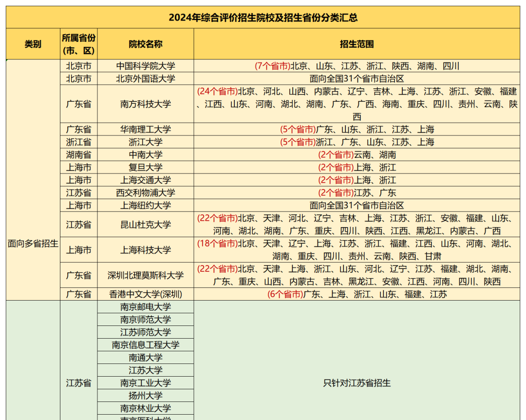Viewport: 526px width, 420px height.
Task: Click 广东省 in 香港中文大学(深圳) row
Action: coord(79,294)
